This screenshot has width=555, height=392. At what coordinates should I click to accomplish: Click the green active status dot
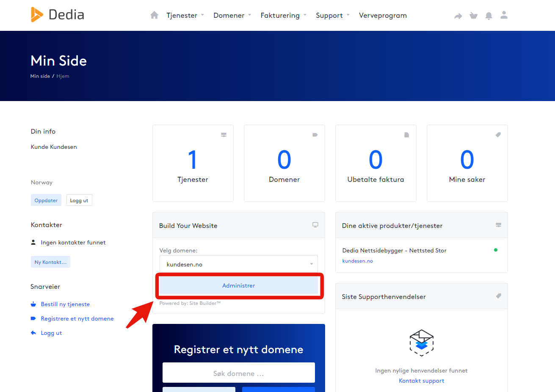[496, 250]
